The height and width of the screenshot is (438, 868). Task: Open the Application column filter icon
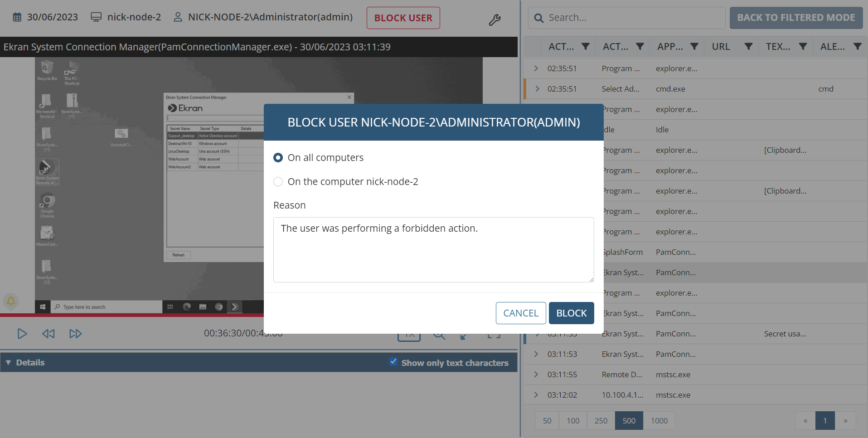[694, 47]
